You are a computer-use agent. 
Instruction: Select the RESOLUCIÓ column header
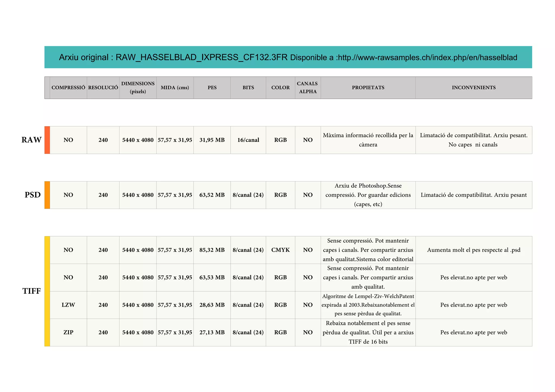(x=103, y=88)
